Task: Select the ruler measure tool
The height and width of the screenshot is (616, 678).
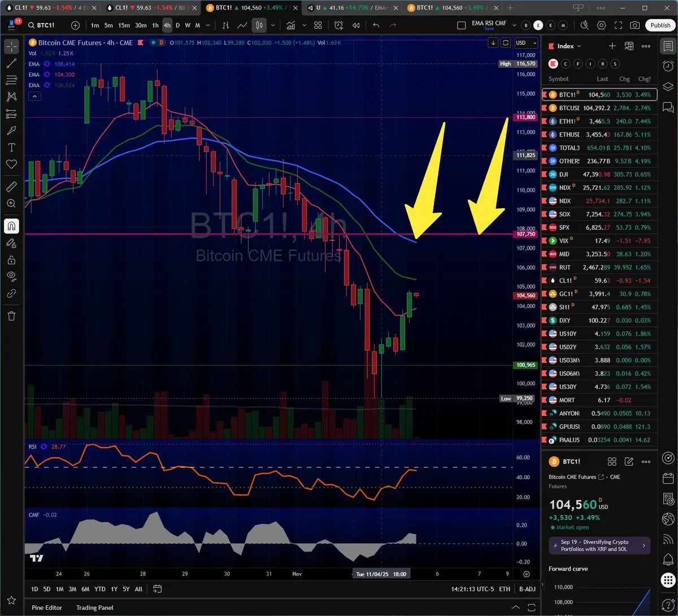Action: [11, 186]
